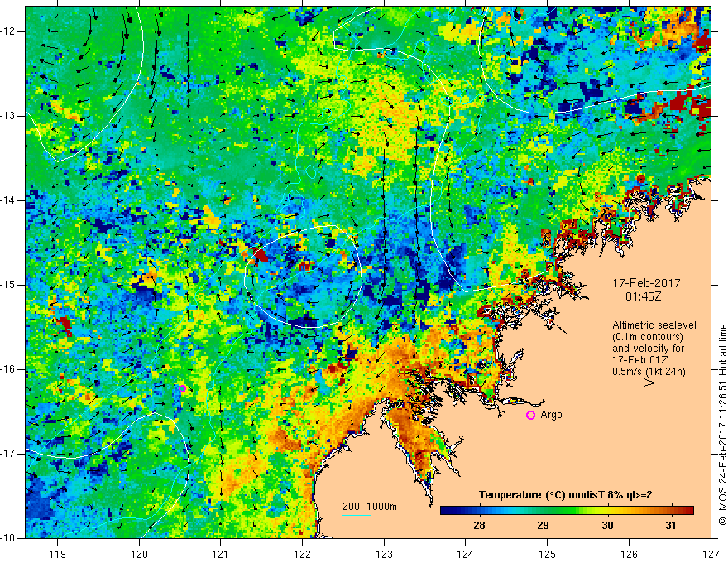The height and width of the screenshot is (563, 728).
Task: Click latitude axis label '-16'
Action: coord(8,369)
